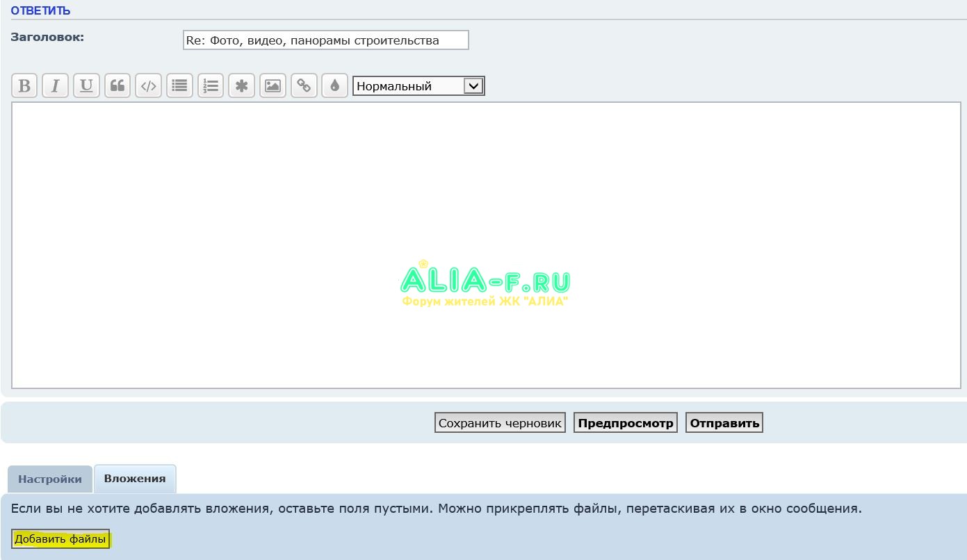
Task: Submit reply with Отправить button
Action: [x=724, y=422]
